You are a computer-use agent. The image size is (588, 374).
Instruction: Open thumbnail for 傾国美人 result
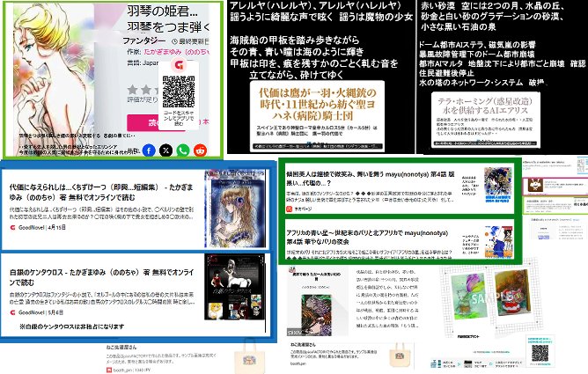click(498, 185)
